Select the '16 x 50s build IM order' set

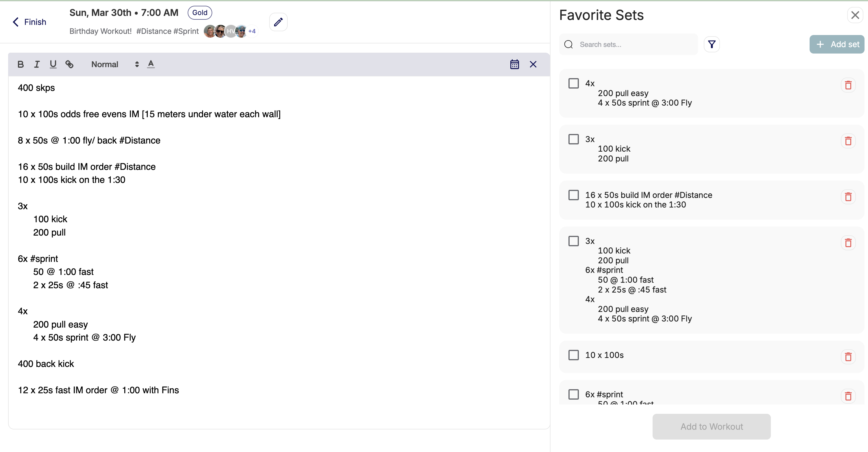(x=573, y=195)
